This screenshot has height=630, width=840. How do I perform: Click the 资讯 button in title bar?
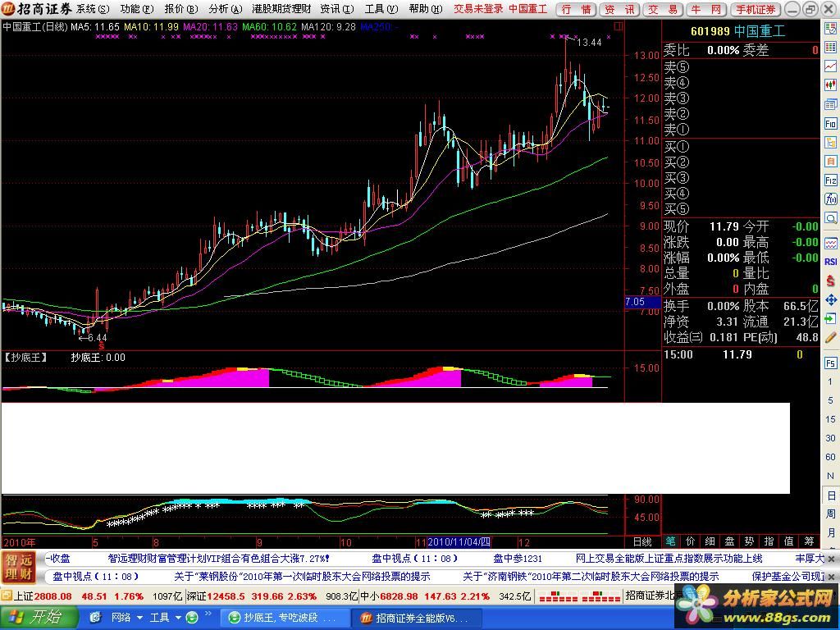620,9
